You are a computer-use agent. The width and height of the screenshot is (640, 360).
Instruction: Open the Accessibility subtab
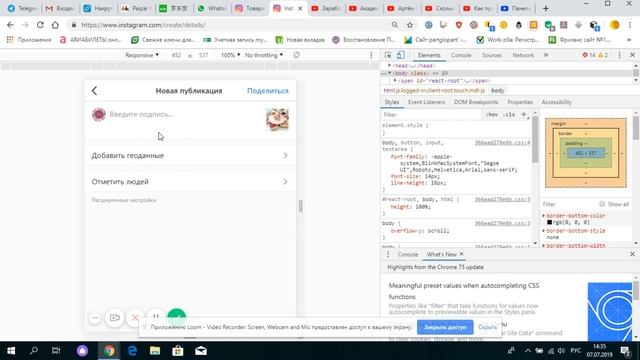tap(556, 102)
